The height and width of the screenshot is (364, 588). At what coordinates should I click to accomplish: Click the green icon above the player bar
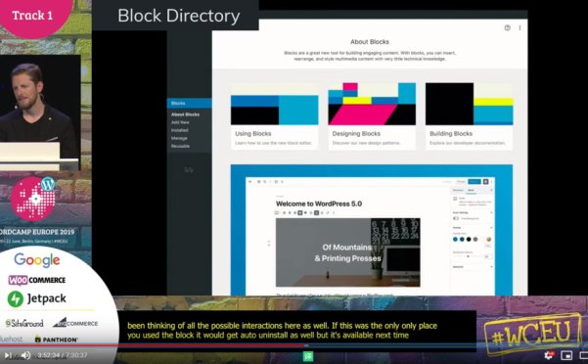[x=308, y=356]
